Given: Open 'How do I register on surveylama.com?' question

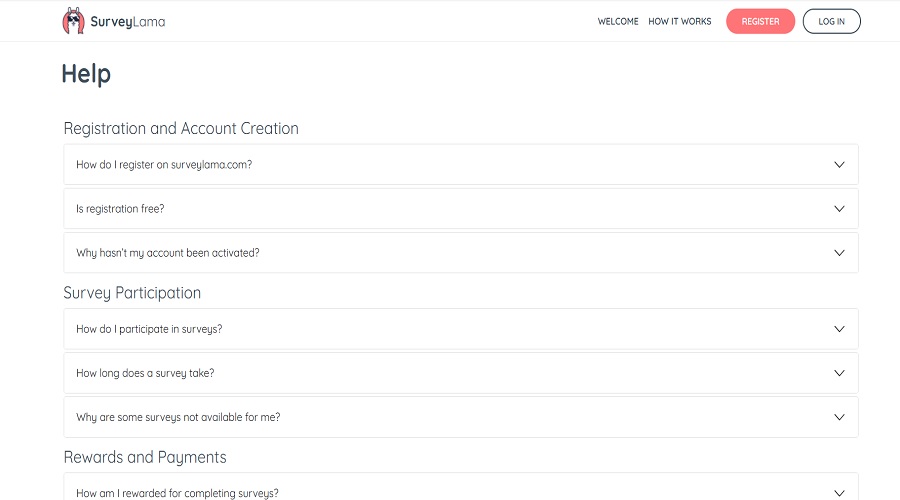Looking at the screenshot, I should pos(164,165).
